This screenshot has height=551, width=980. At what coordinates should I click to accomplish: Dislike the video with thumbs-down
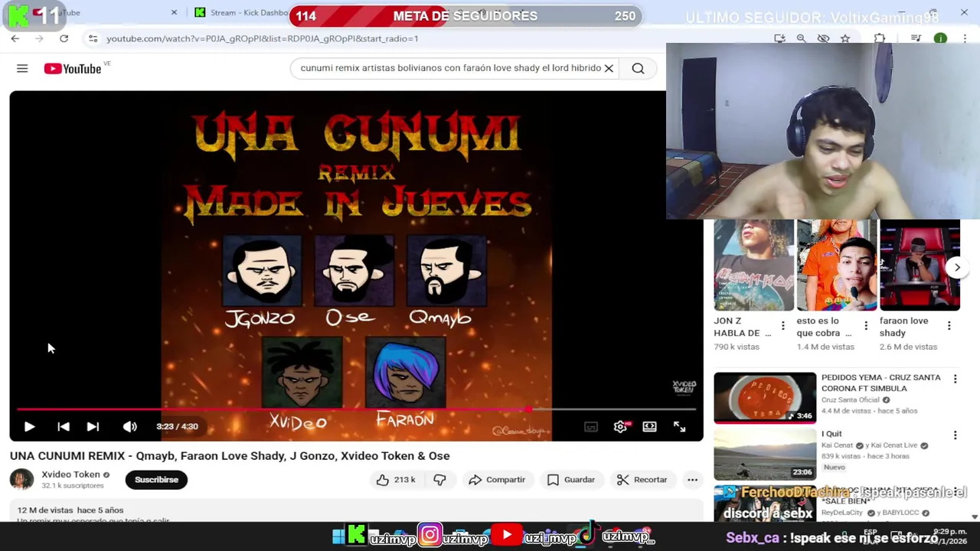439,480
